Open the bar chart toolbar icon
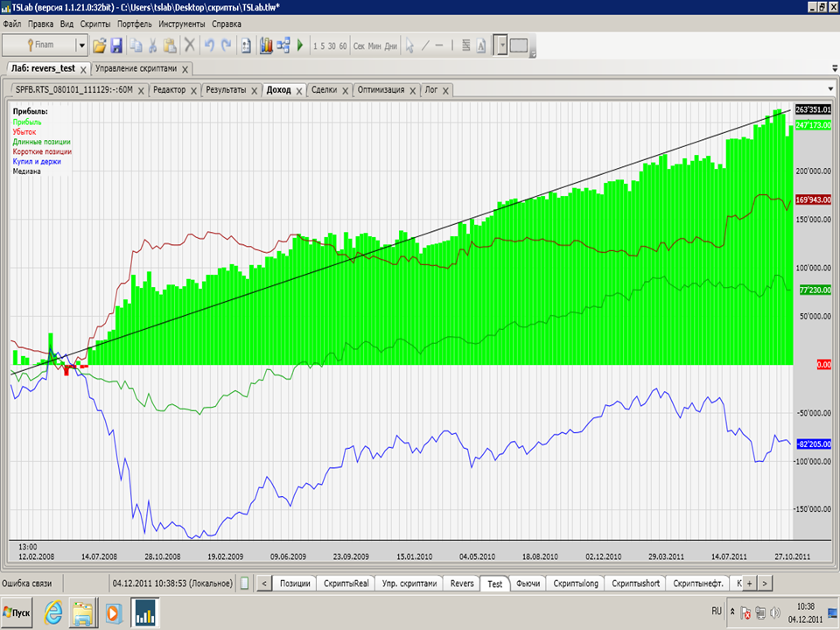The image size is (840, 630). tap(266, 45)
